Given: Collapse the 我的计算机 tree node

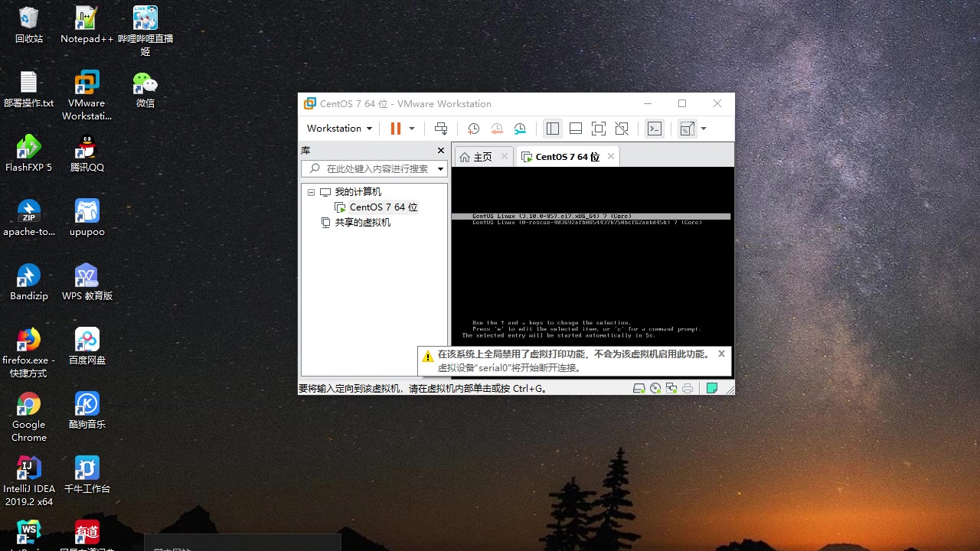Looking at the screenshot, I should point(311,192).
